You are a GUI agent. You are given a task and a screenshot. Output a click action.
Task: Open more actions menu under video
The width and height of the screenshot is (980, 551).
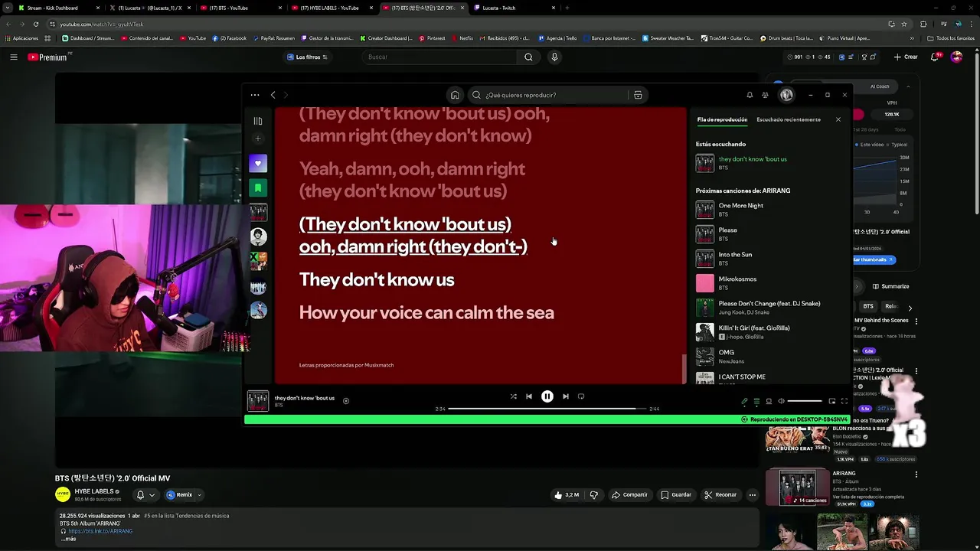point(753,495)
